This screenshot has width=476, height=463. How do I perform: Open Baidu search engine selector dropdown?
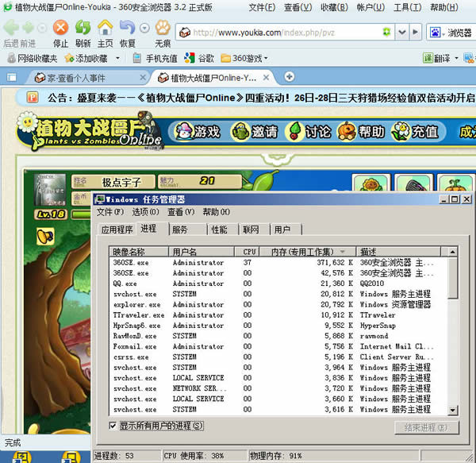pos(436,33)
